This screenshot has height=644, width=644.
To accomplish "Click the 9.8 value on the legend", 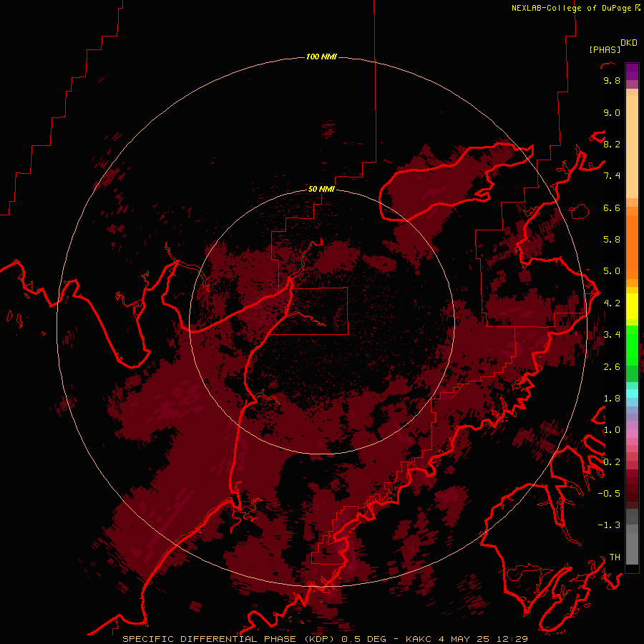I will tap(612, 81).
